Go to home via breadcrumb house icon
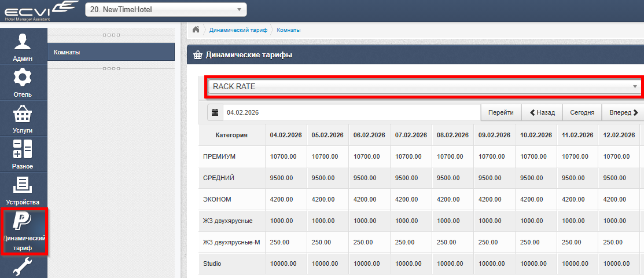Image resolution: width=644 pixels, height=278 pixels. [x=196, y=30]
